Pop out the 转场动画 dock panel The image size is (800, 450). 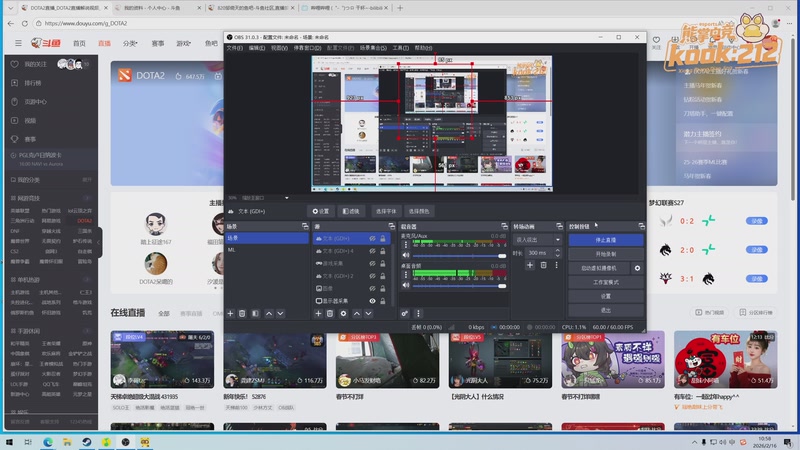[x=559, y=226]
